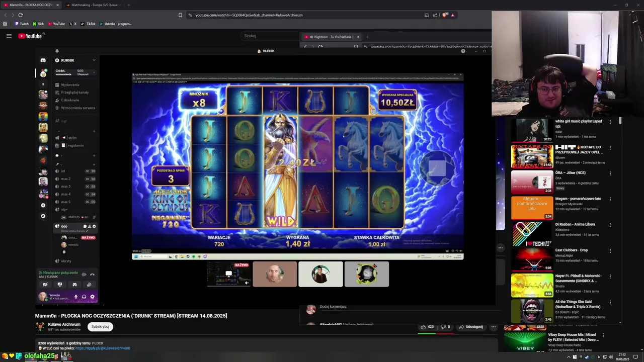Screen dimensions: 644x362
Task: Click the Subskrybuj button
Action: (100, 327)
